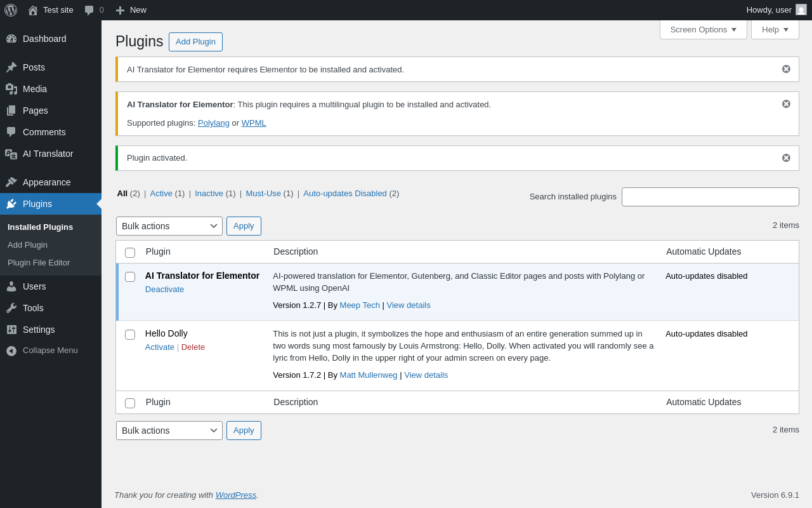Expand the Help panel
This screenshot has height=508, width=812.
775,29
